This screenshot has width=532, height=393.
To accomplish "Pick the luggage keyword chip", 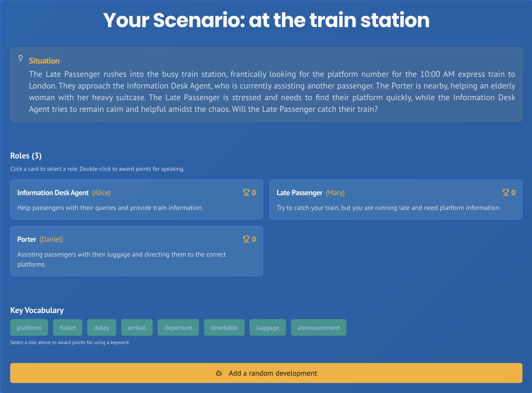I will (x=268, y=328).
